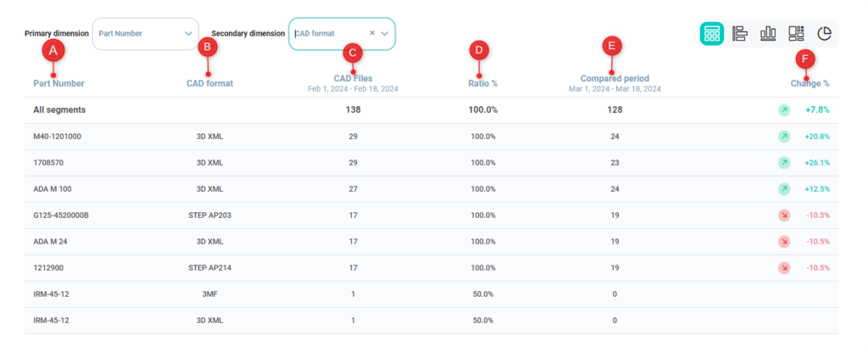The width and height of the screenshot is (868, 352).
Task: Select the M40-1201000 part row
Action: point(58,137)
